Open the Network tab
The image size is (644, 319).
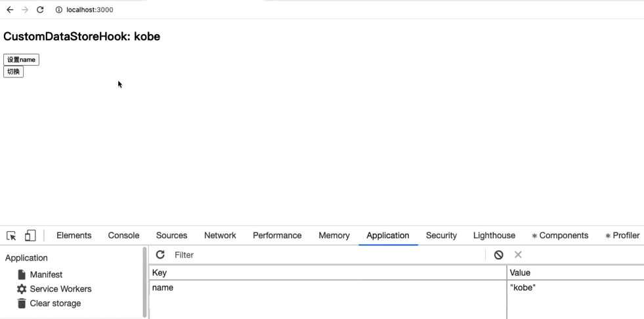point(220,236)
